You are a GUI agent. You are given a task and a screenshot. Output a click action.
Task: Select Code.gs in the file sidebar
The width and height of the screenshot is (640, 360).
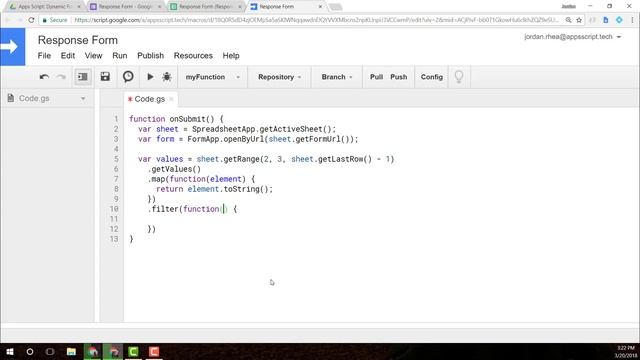click(34, 98)
